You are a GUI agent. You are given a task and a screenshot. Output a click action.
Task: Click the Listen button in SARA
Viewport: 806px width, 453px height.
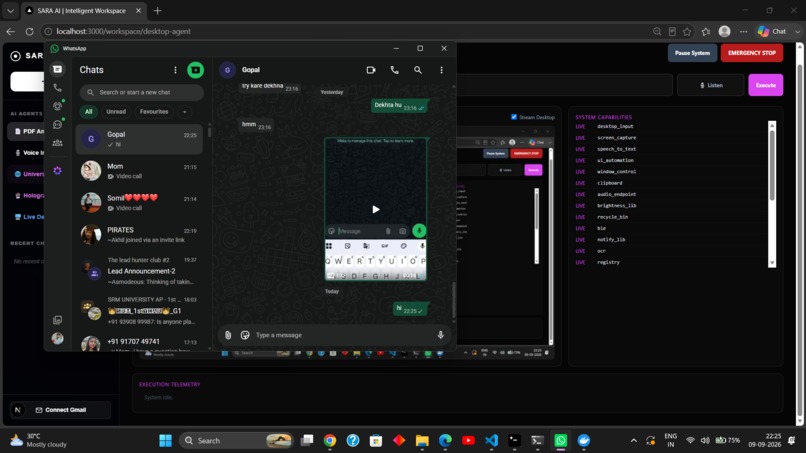click(x=710, y=85)
